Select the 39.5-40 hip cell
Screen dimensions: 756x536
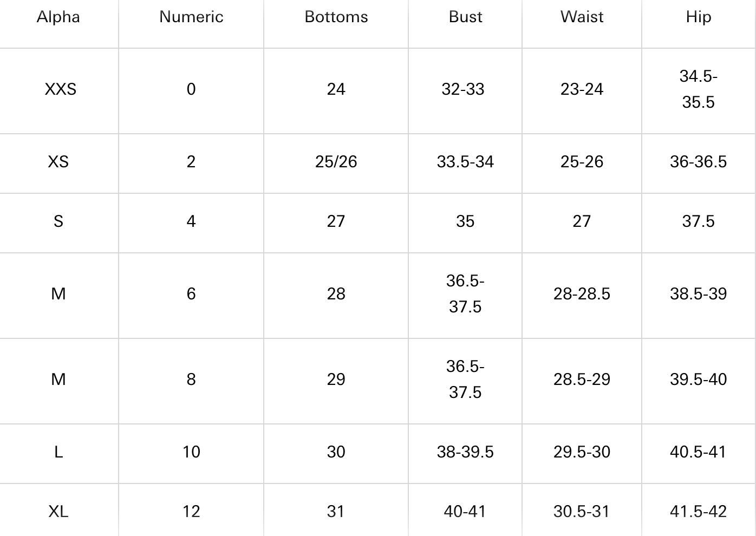tap(698, 380)
